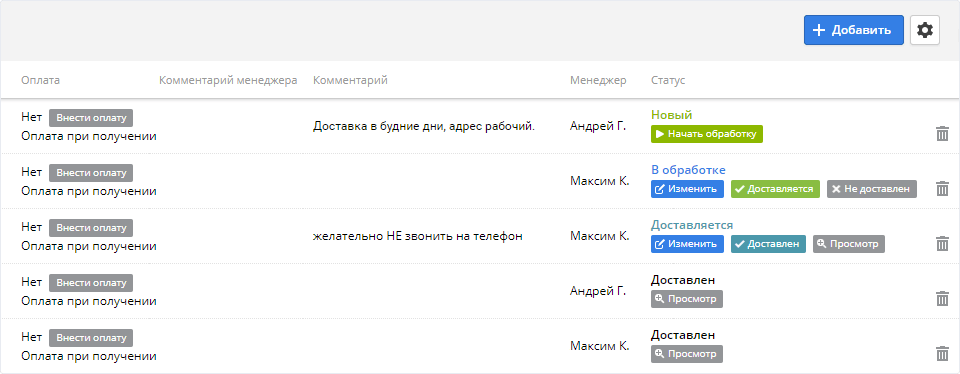The height and width of the screenshot is (374, 960).
Task: Click the Комментарий менеджера column header
Action: 228,80
